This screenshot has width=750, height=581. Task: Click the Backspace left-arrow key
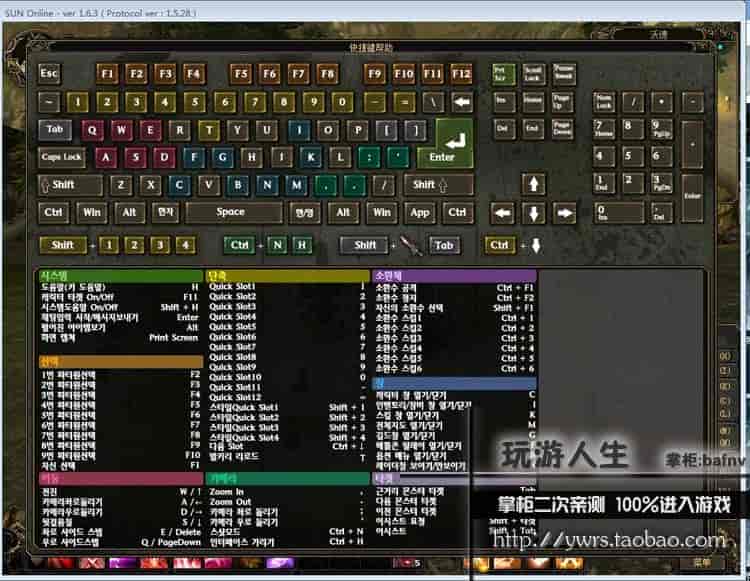coord(461,102)
